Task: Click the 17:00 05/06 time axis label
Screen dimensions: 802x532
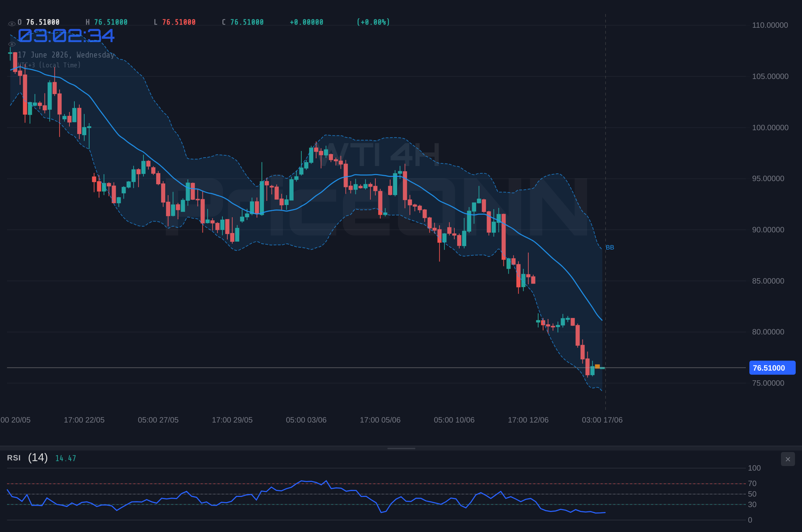Action: 380,420
